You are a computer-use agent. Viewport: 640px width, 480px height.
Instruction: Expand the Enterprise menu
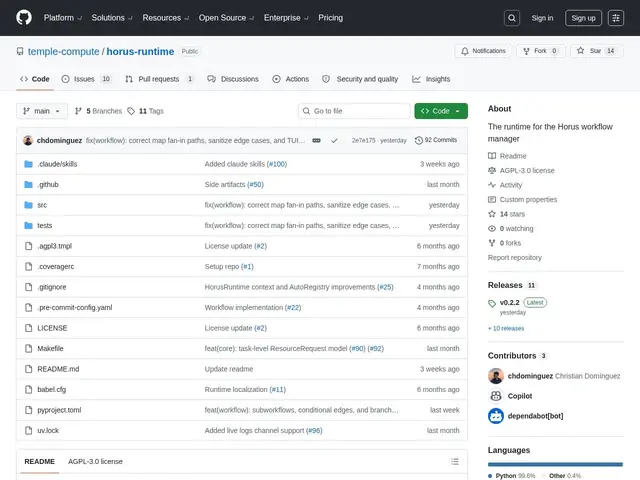(x=286, y=18)
